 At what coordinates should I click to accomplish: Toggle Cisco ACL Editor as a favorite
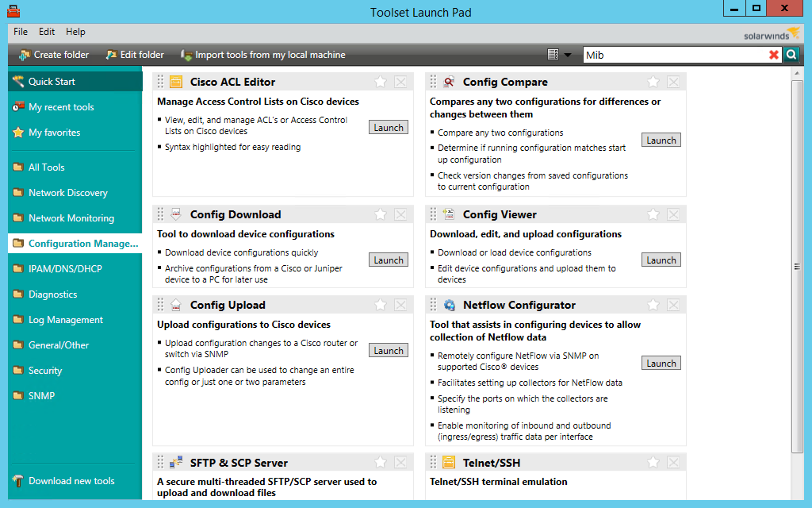(x=380, y=81)
